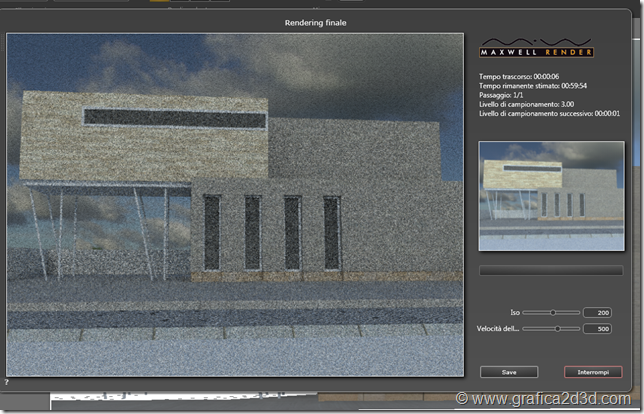Click the Iso slider handle
644x414 pixels.
[552, 312]
